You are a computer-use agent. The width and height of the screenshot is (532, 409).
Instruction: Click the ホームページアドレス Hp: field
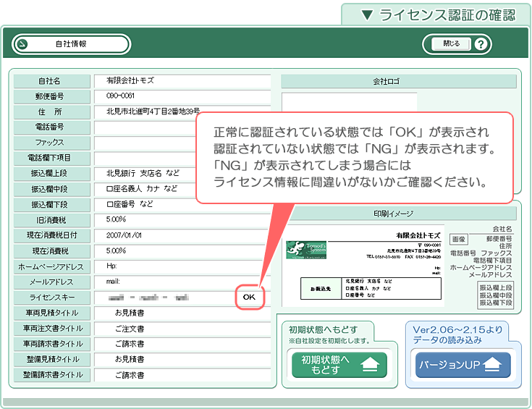coord(182,266)
